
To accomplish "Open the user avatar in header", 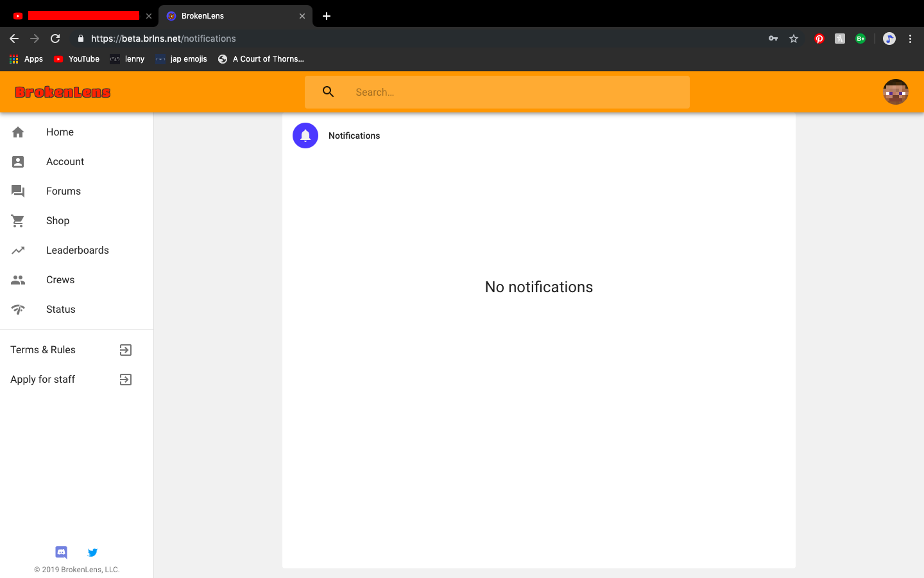I will click(x=896, y=92).
